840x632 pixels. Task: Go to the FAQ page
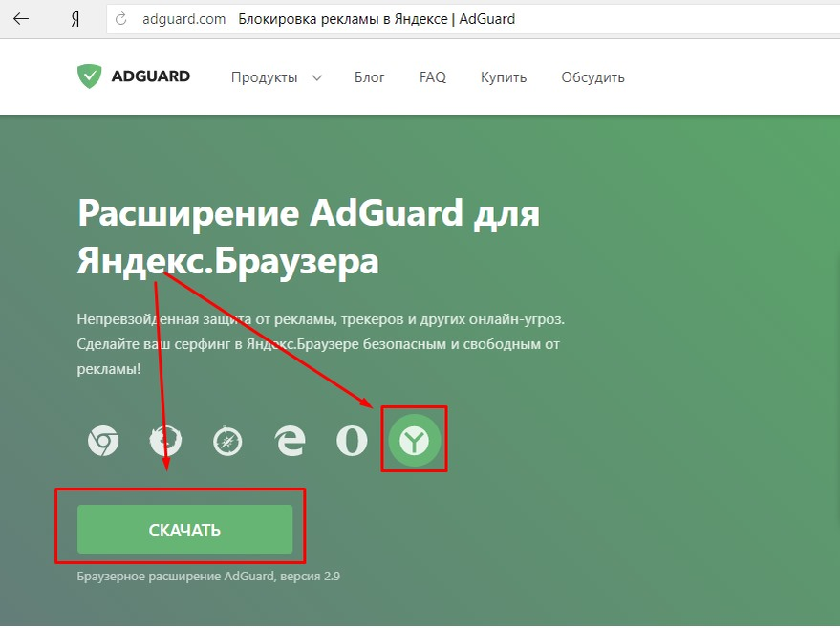[x=432, y=77]
